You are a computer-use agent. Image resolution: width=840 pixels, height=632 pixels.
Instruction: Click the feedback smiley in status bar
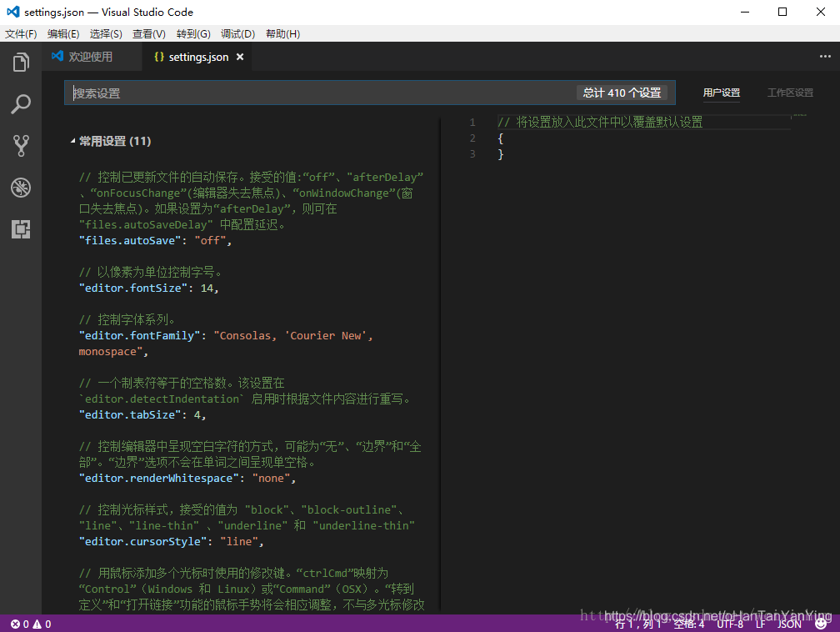pos(820,623)
